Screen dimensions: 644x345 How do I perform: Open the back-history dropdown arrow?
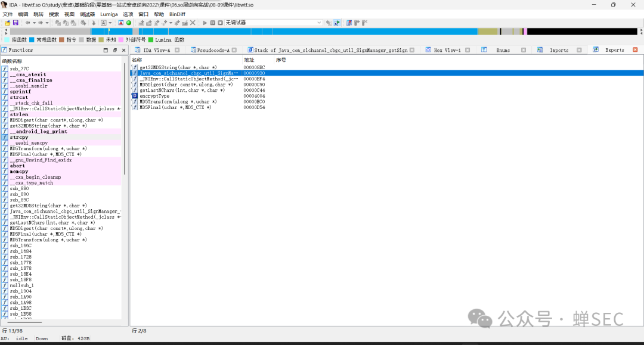coord(34,23)
